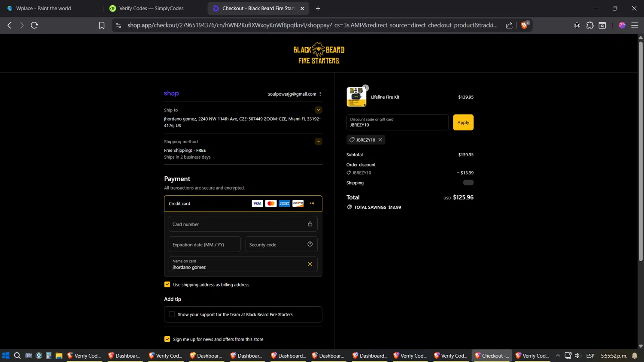Open Leo AI profile icon
Image resolution: width=644 pixels, height=362 pixels.
(x=622, y=25)
